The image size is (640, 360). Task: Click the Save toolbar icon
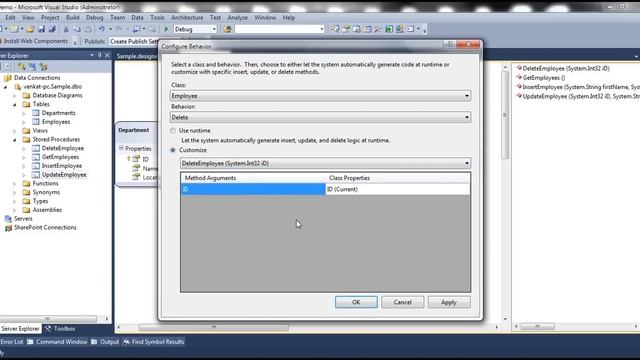[x=41, y=29]
